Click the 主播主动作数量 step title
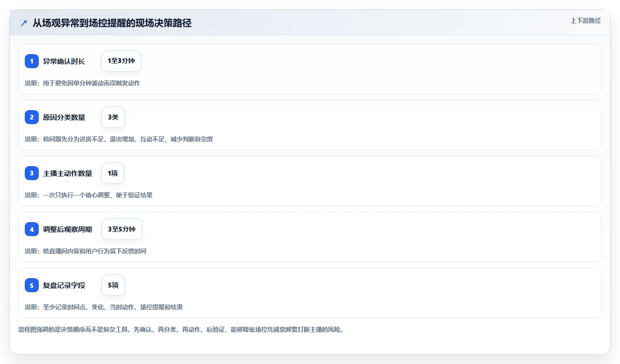The height and width of the screenshot is (364, 620). [x=68, y=173]
